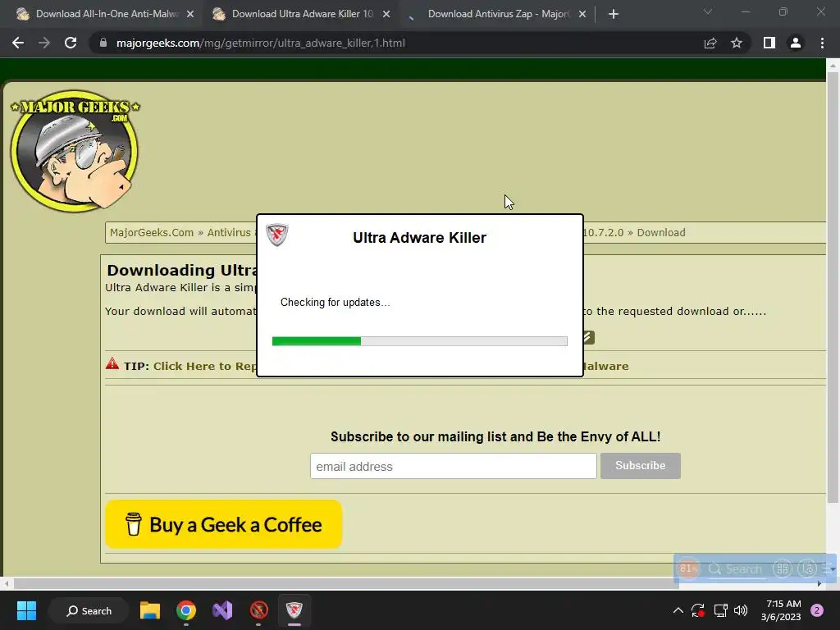Screen dimensions: 840x630
Task: Open File Explorer from the taskbar
Action: pyautogui.click(x=150, y=610)
